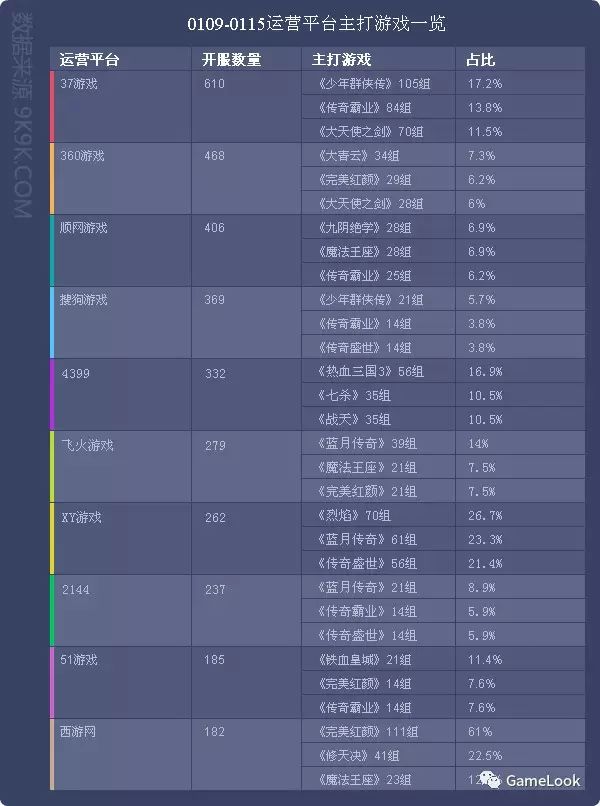Click server count 279
The height and width of the screenshot is (806, 600).
[x=215, y=445]
